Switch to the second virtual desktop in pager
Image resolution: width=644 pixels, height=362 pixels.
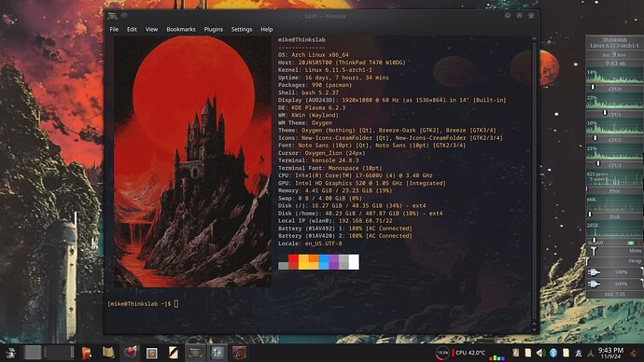pos(59,353)
